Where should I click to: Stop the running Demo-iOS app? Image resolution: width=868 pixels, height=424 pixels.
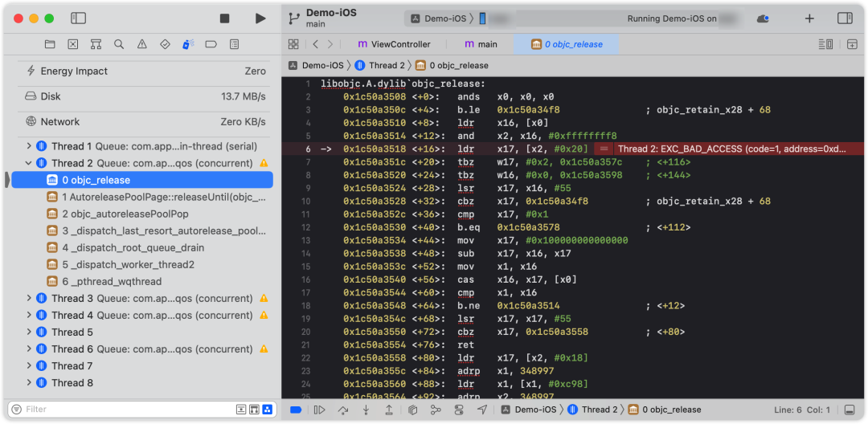225,18
